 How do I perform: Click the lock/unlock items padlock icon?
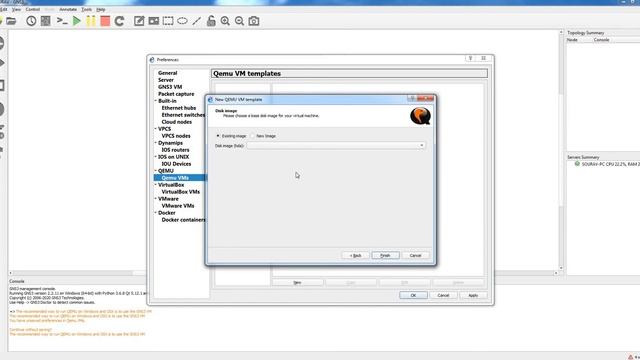coord(211,21)
